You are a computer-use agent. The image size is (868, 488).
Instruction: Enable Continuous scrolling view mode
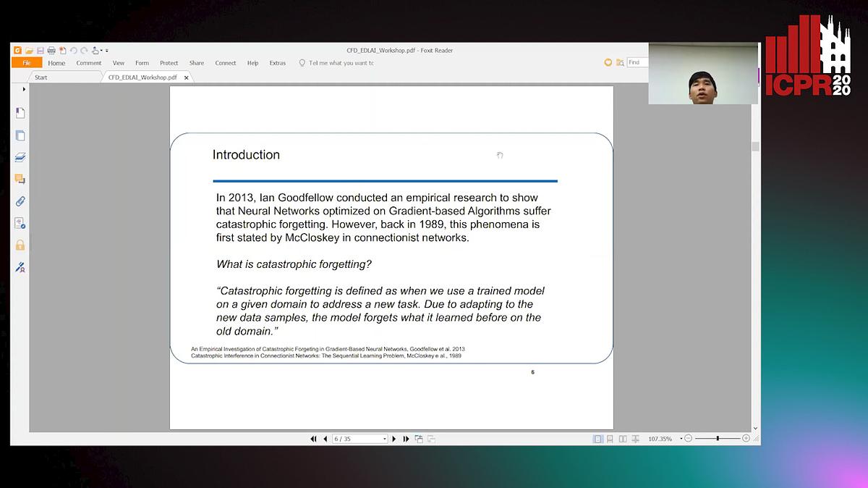coord(610,438)
